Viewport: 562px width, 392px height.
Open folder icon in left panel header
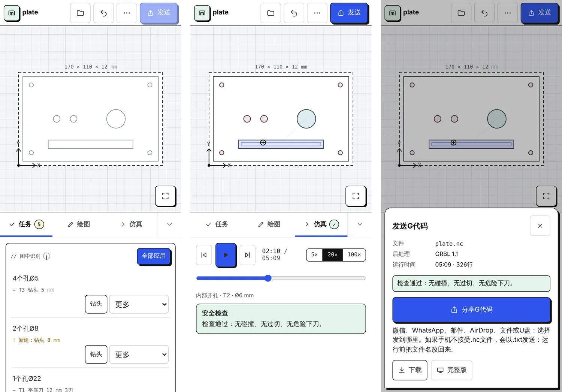click(x=80, y=13)
